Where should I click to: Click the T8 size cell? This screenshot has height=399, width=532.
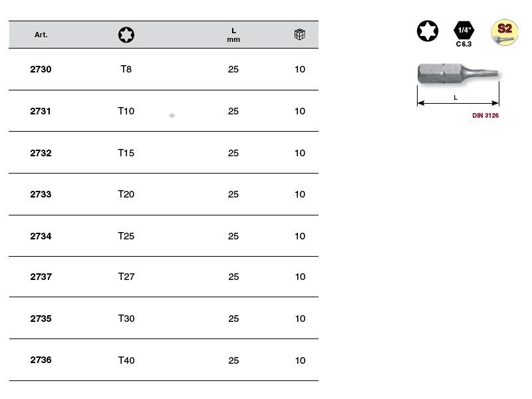pos(126,69)
